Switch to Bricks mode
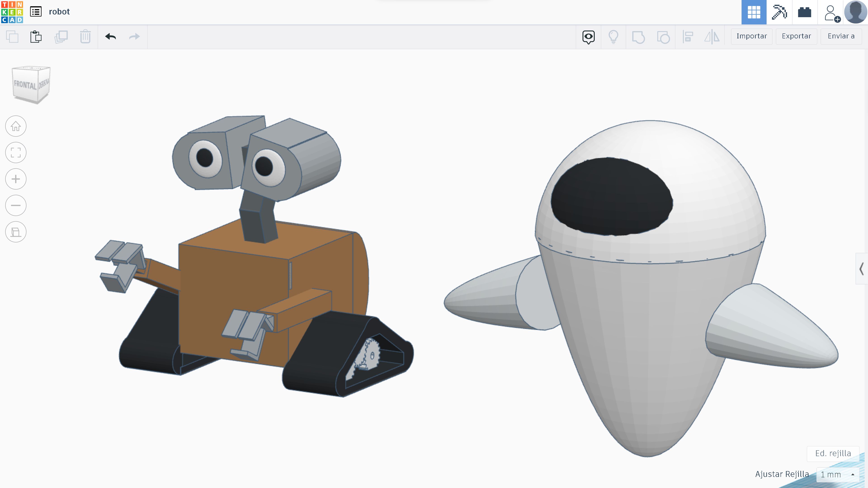The width and height of the screenshot is (868, 488). click(x=805, y=12)
